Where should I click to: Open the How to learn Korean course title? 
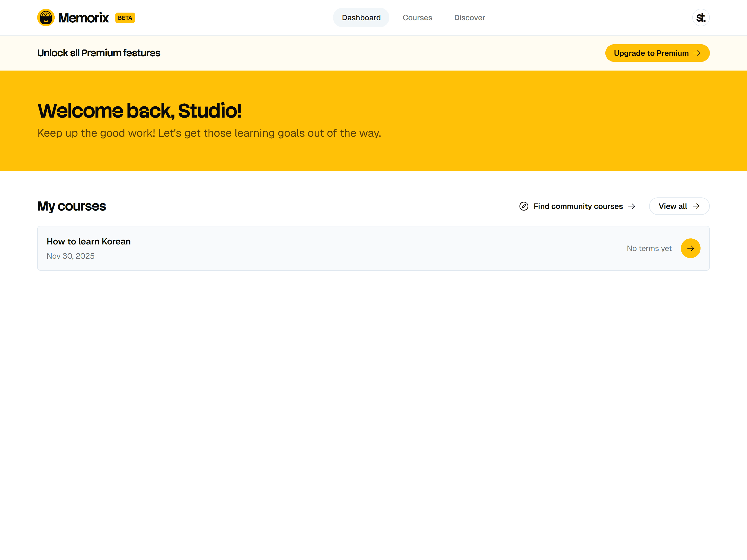click(89, 241)
